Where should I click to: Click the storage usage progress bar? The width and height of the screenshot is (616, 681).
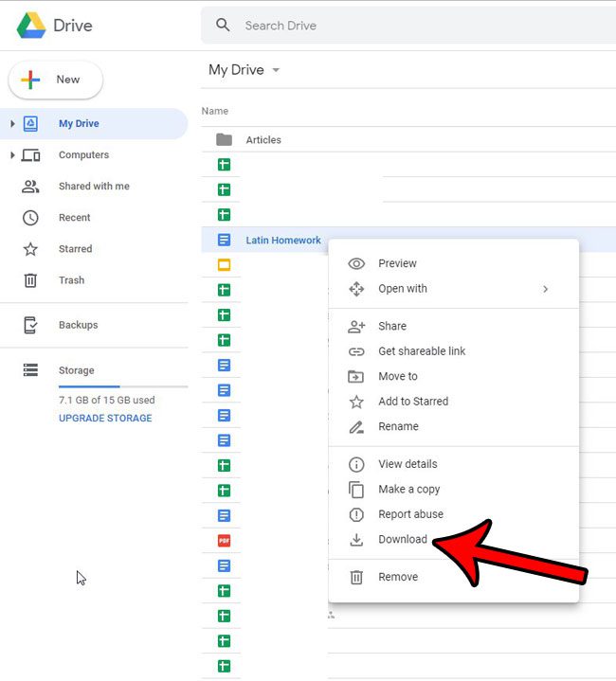(x=122, y=386)
